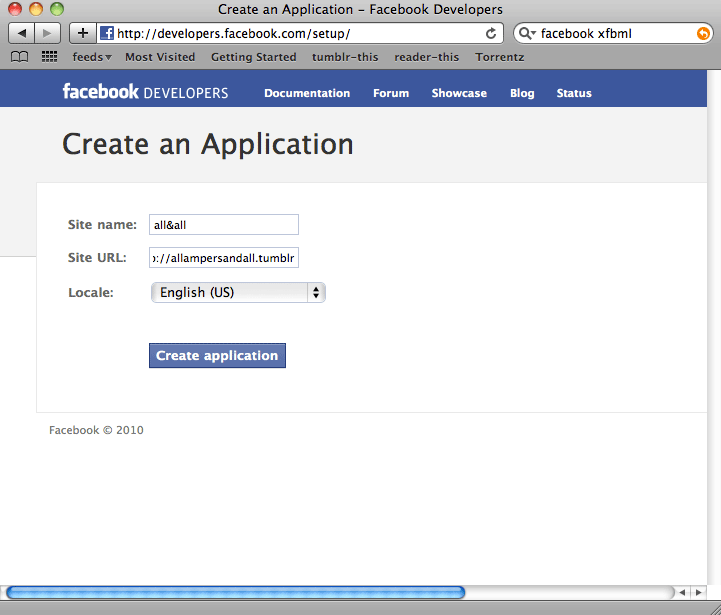The image size is (721, 615).
Task: Click the orange snapback arrow in search field
Action: pyautogui.click(x=703, y=33)
